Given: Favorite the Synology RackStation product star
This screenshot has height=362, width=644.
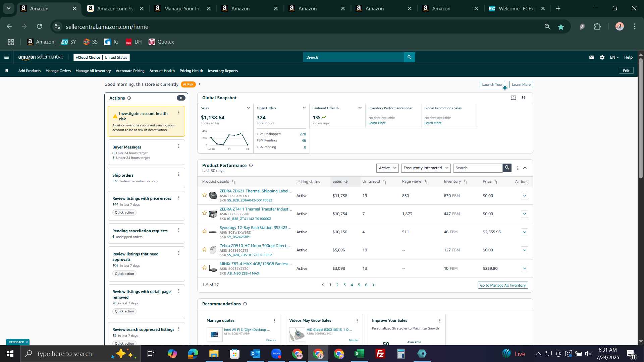Looking at the screenshot, I should tap(204, 232).
